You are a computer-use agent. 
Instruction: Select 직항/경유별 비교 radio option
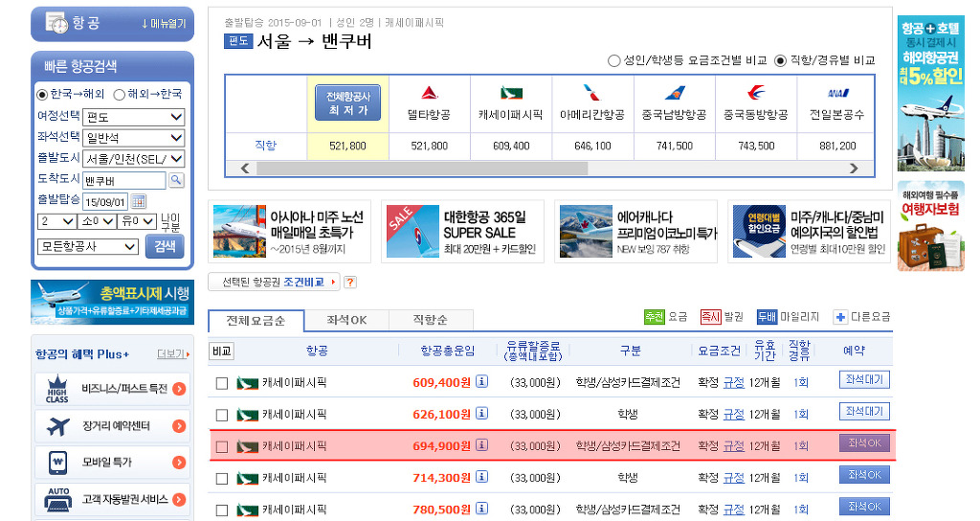coord(780,60)
